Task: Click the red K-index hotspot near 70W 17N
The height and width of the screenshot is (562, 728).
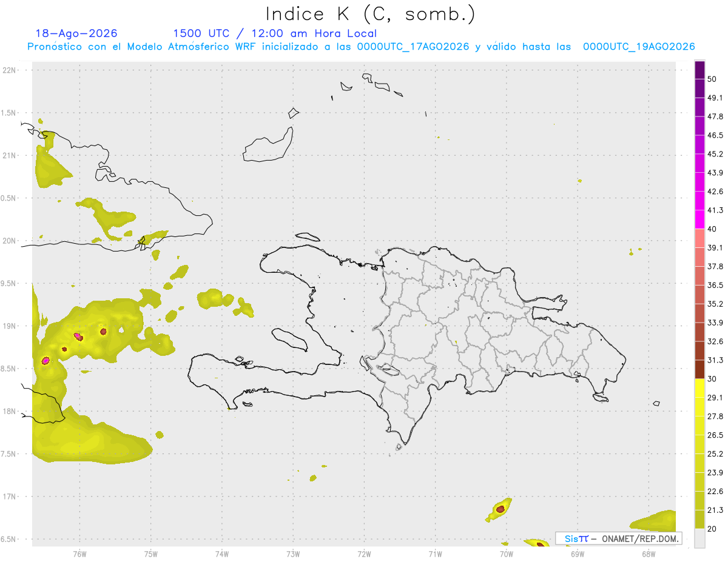Action: [500, 509]
